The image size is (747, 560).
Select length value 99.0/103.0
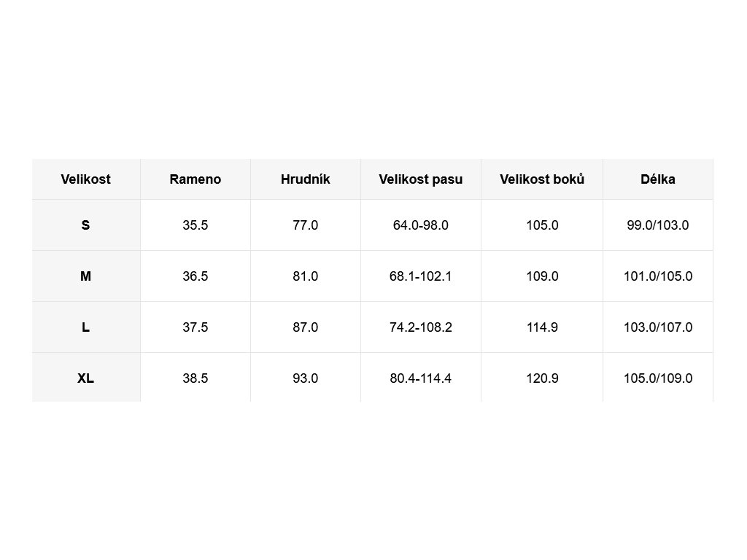[x=658, y=225]
